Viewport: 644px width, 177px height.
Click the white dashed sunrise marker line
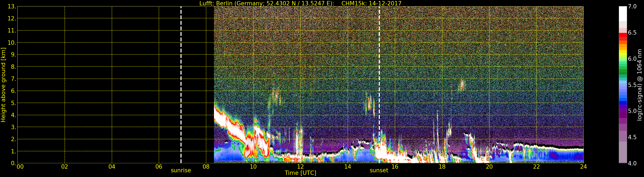pyautogui.click(x=181, y=85)
